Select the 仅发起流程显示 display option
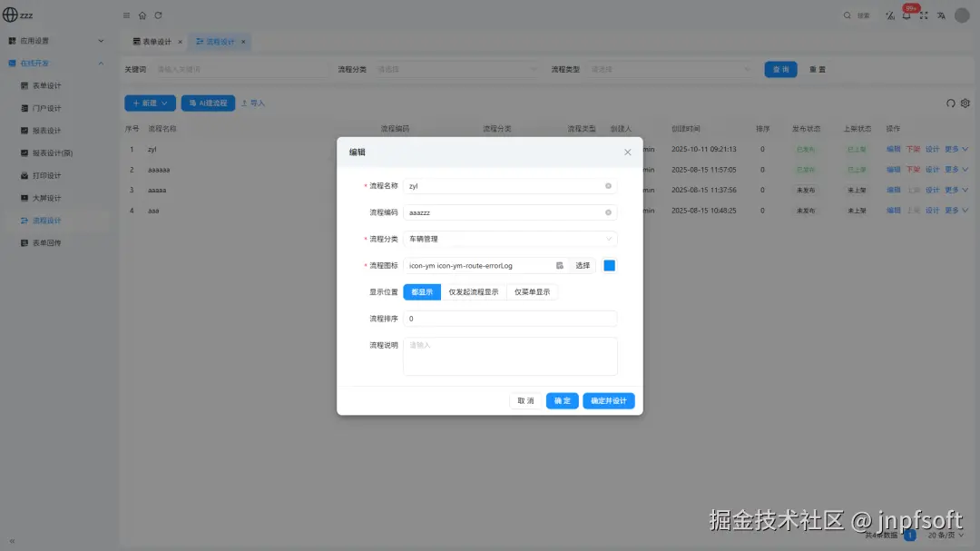980x551 pixels. pyautogui.click(x=474, y=292)
